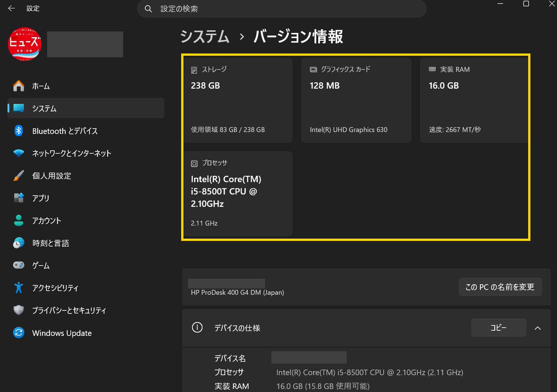Screen dimensions: 557x392
Task: Click the プロセッサ chip icon
Action: click(194, 163)
